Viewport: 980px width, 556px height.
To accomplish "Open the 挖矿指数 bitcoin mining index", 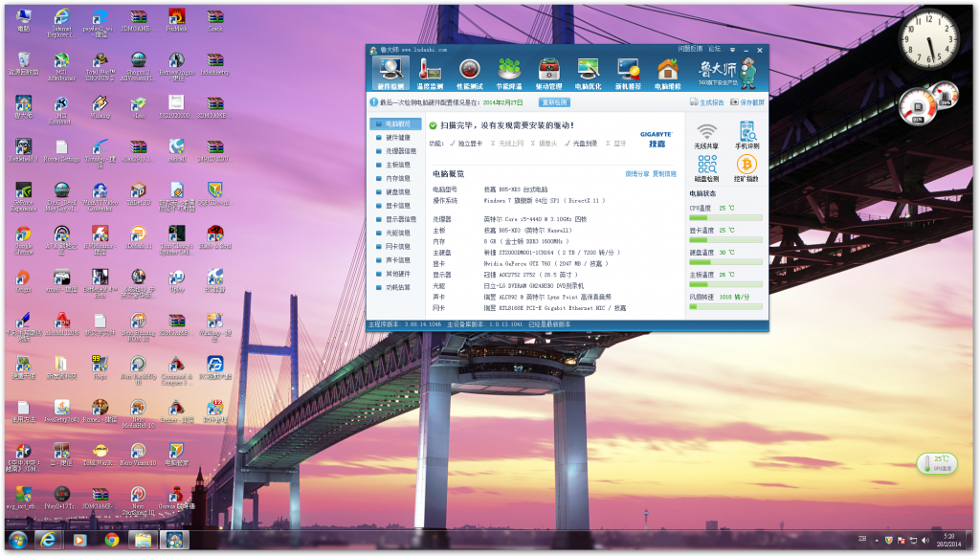I will (x=746, y=168).
